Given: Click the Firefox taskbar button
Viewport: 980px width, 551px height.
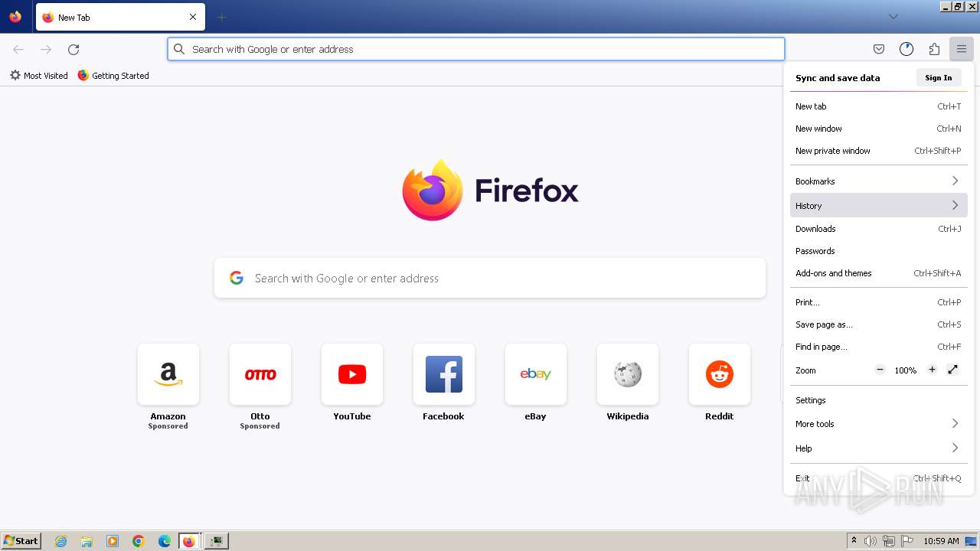Looking at the screenshot, I should [x=191, y=541].
